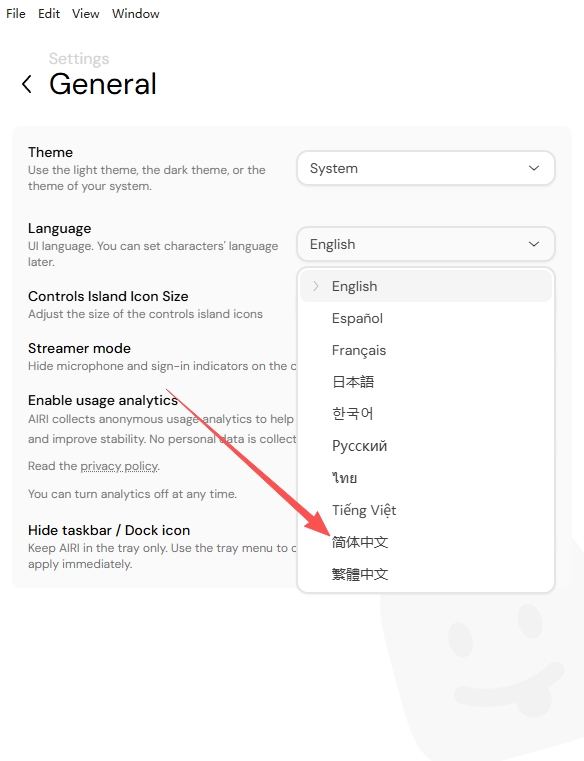Image resolution: width=584 pixels, height=761 pixels.
Task: Click the Hide taskbar / Dock icon label
Action: pos(109,530)
